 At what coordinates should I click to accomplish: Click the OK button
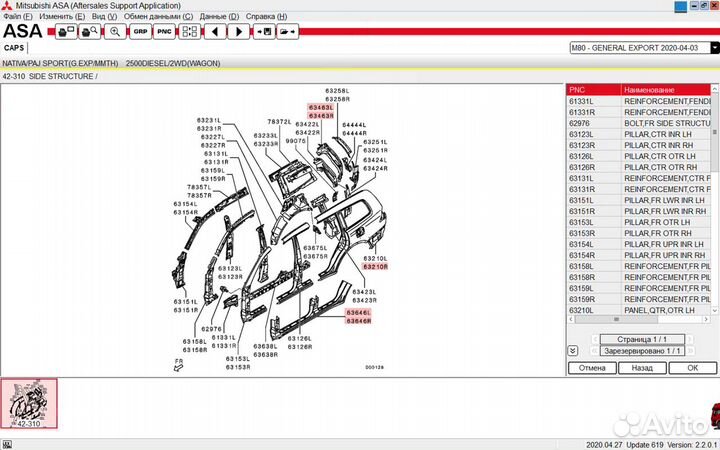[693, 368]
